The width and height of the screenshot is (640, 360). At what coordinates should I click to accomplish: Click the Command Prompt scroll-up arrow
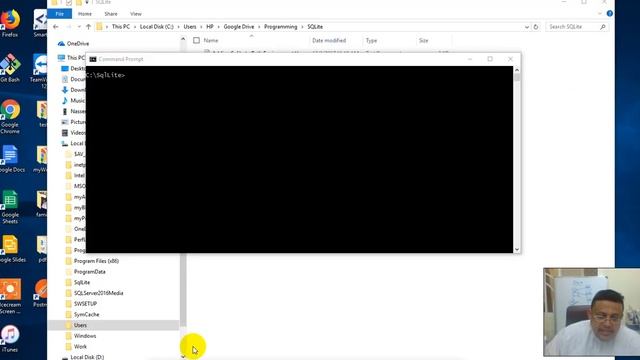click(517, 70)
